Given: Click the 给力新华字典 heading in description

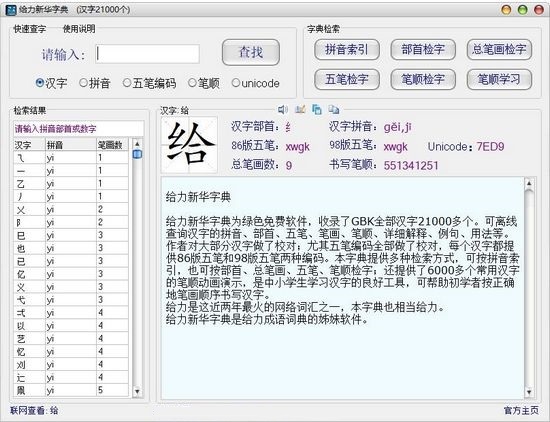Looking at the screenshot, I should (198, 197).
